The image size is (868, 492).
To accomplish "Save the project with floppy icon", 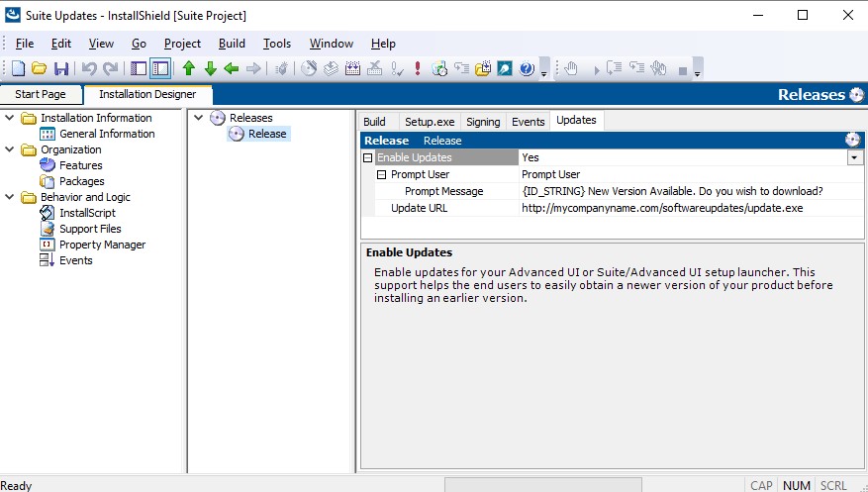I will point(61,68).
